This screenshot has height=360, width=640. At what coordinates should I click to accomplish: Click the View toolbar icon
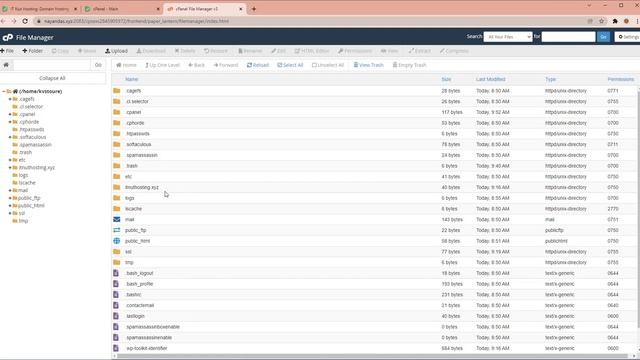pyautogui.click(x=389, y=51)
